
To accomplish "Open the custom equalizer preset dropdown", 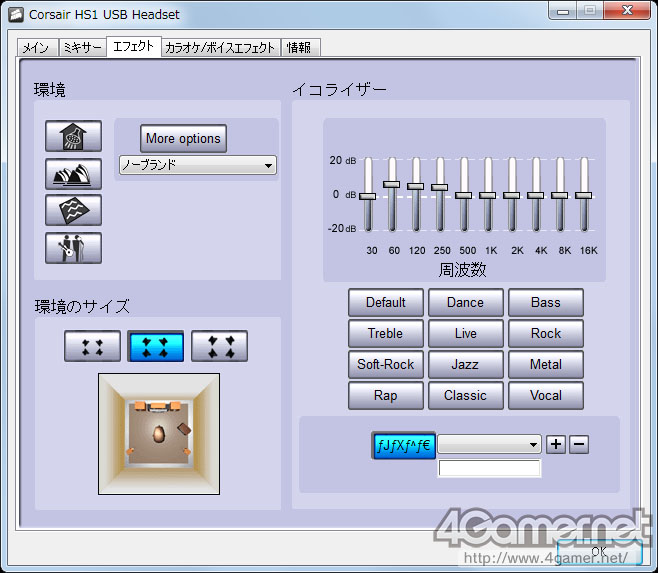I will pyautogui.click(x=489, y=444).
